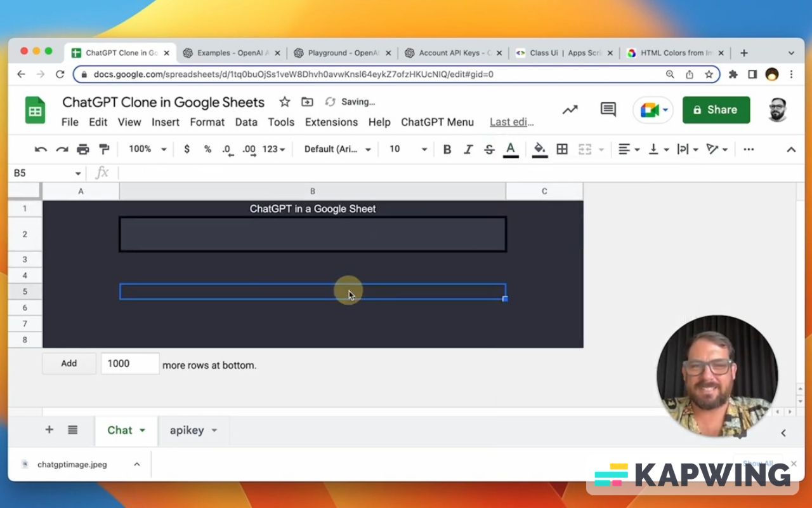Click the title cell "ChatGPT in a Google Sheet"
812x508 pixels.
click(313, 208)
